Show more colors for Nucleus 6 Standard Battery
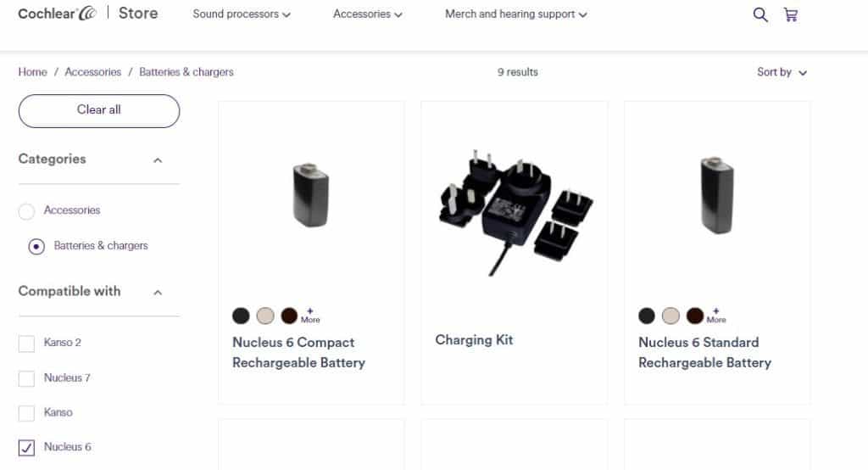The image size is (868, 470). [715, 316]
